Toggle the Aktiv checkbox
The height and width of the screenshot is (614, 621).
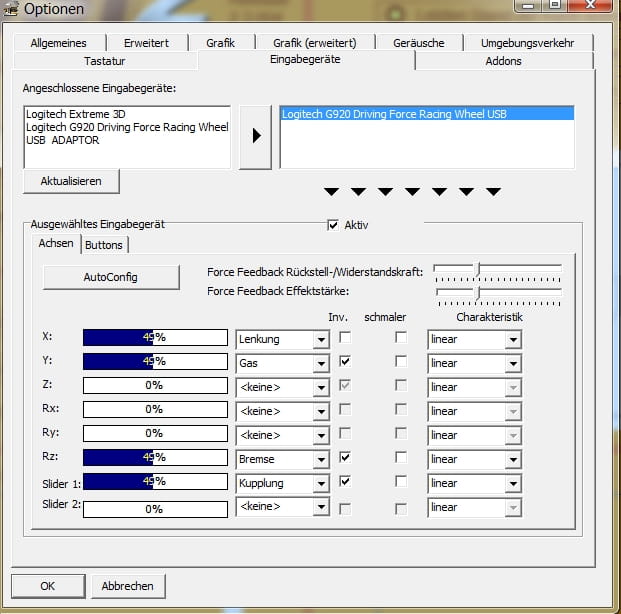333,225
